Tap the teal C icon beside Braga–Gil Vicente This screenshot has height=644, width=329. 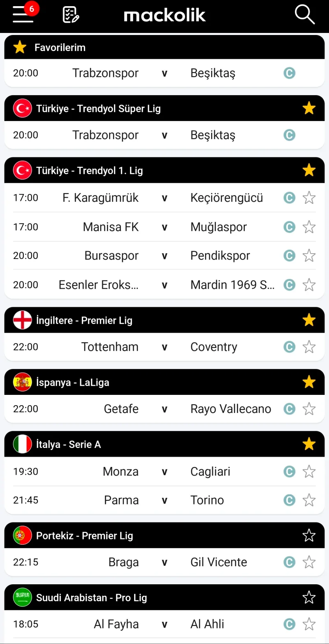coord(290,562)
